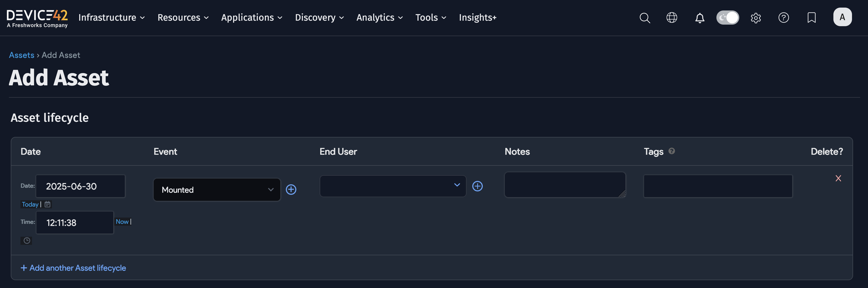This screenshot has width=868, height=288.
Task: Click the clock icon below the Time field
Action: 27,241
